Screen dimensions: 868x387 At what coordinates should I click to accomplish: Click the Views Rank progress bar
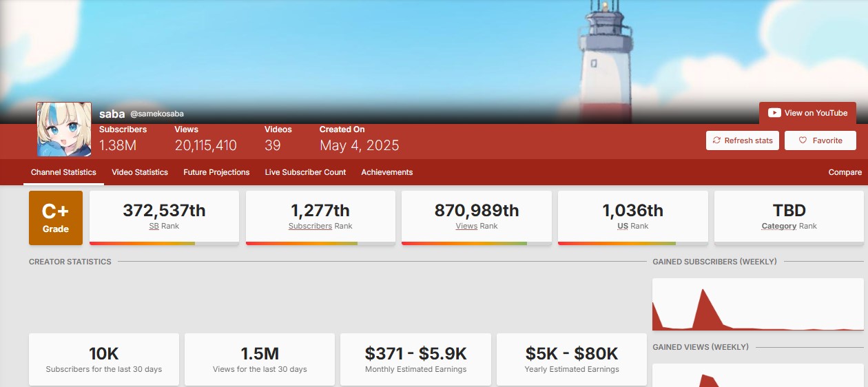(477, 243)
